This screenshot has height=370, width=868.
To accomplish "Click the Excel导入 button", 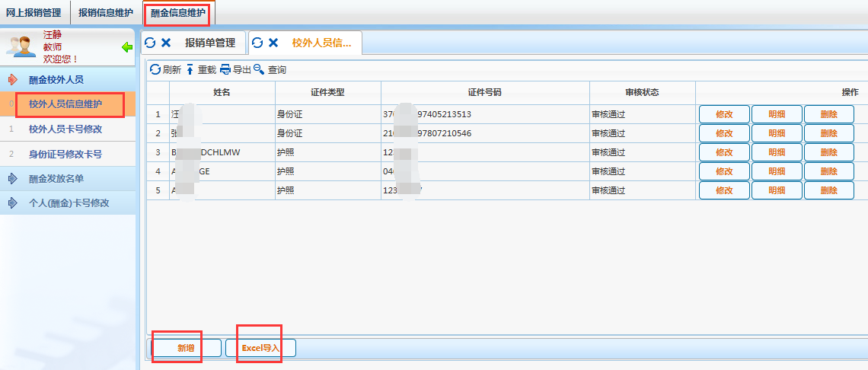I will 261,348.
